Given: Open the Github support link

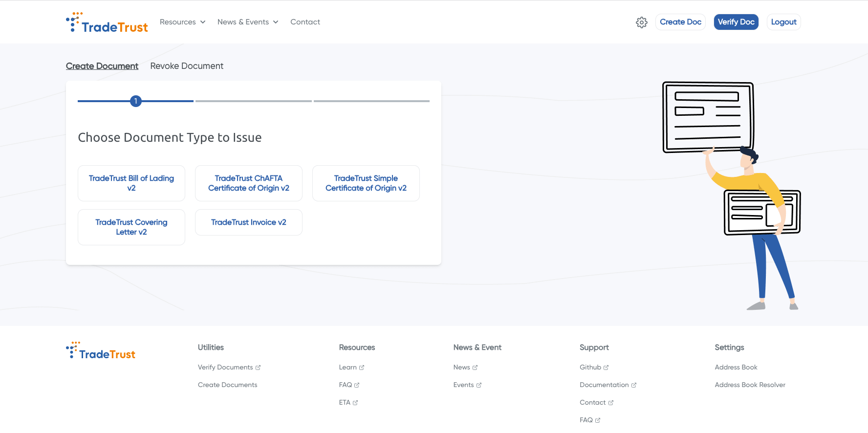Looking at the screenshot, I should click(590, 368).
